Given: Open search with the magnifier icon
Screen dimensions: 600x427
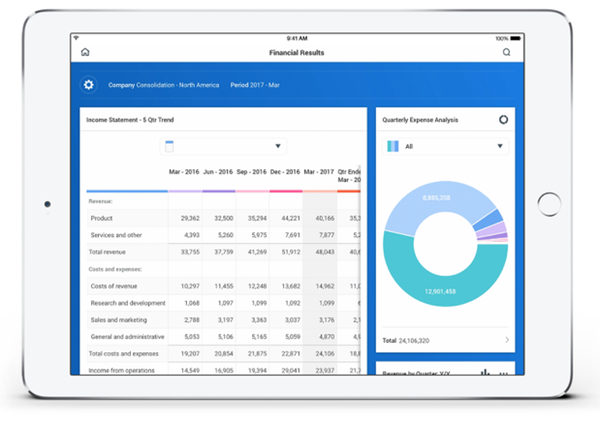Looking at the screenshot, I should click(x=506, y=52).
